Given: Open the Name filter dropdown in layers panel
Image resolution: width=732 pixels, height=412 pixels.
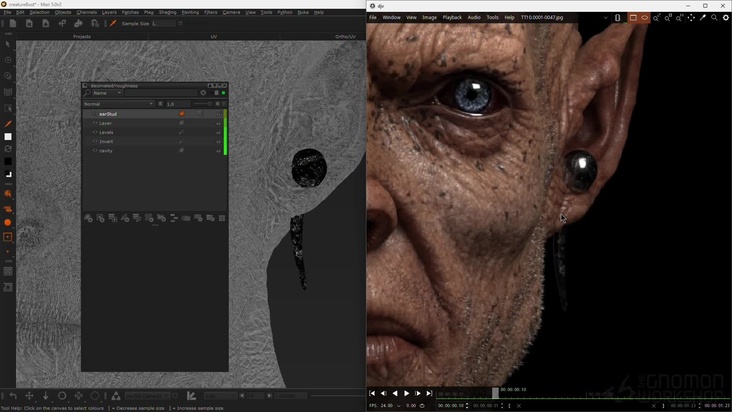Looking at the screenshot, I should tap(107, 93).
